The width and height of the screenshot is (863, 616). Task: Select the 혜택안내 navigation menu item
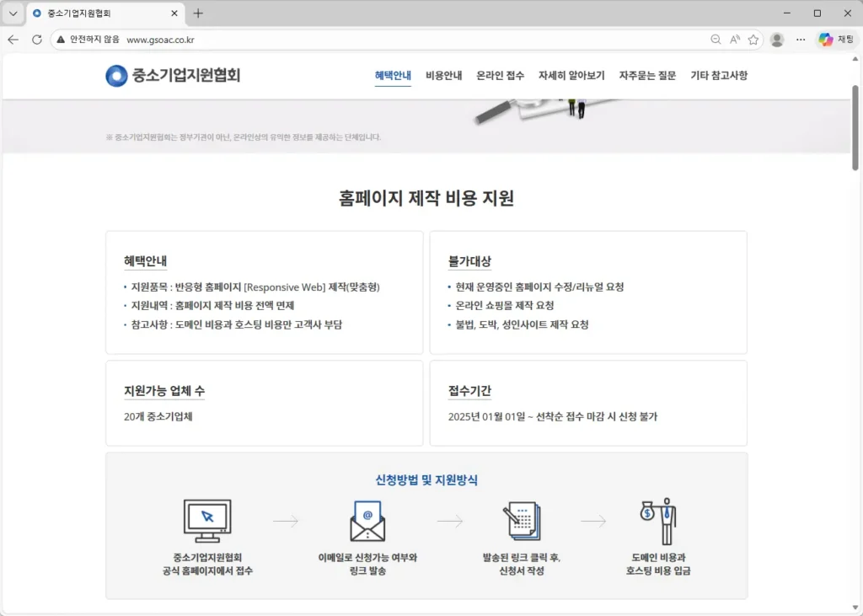click(x=393, y=76)
